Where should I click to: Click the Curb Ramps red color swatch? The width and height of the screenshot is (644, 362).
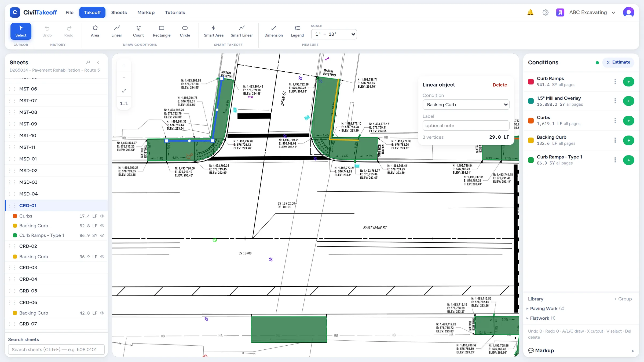[531, 82]
